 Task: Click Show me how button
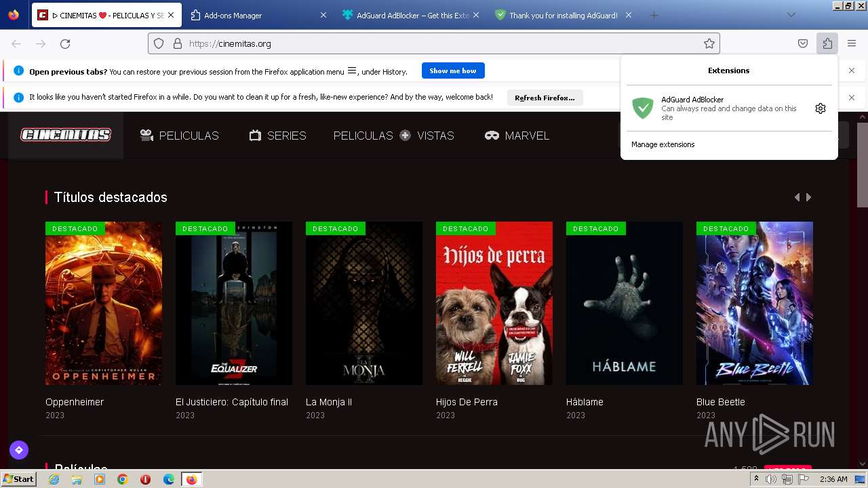click(453, 70)
